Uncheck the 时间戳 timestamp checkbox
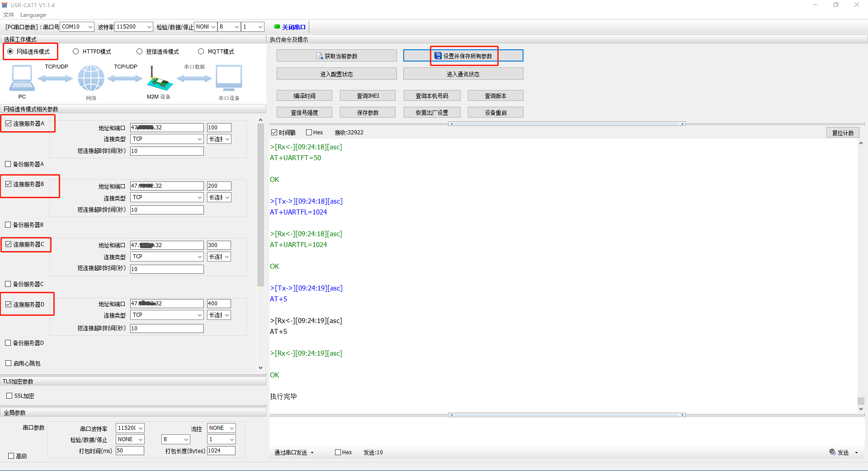Image resolution: width=868 pixels, height=471 pixels. pyautogui.click(x=274, y=133)
